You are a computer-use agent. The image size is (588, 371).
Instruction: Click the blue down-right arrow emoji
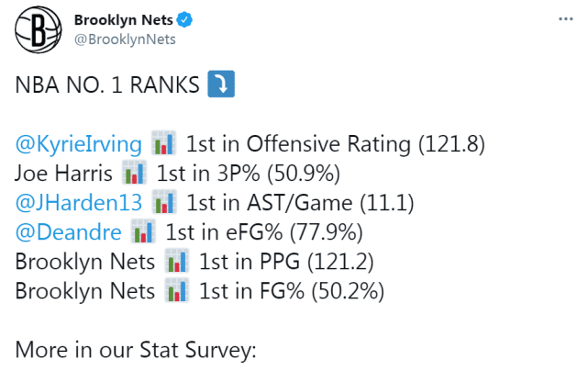[223, 85]
